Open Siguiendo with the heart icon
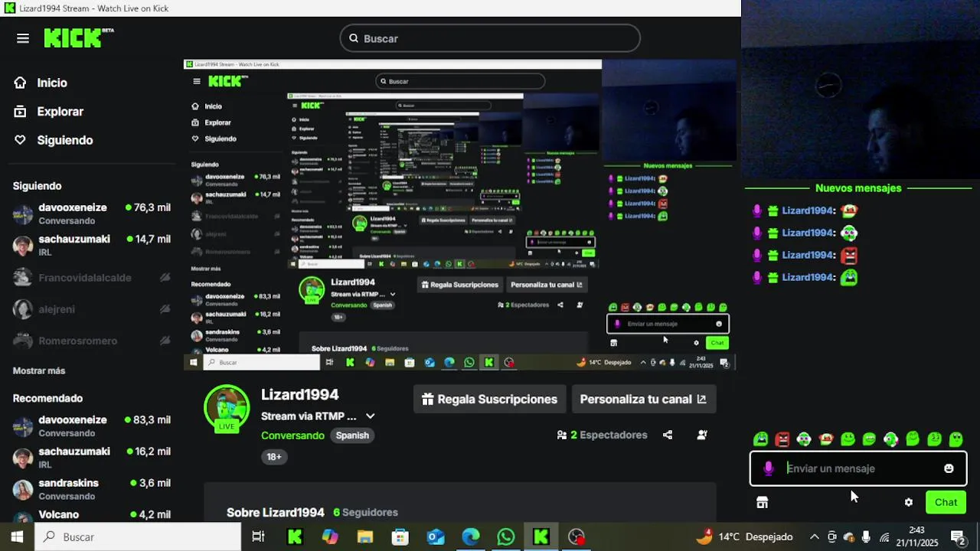 54,140
